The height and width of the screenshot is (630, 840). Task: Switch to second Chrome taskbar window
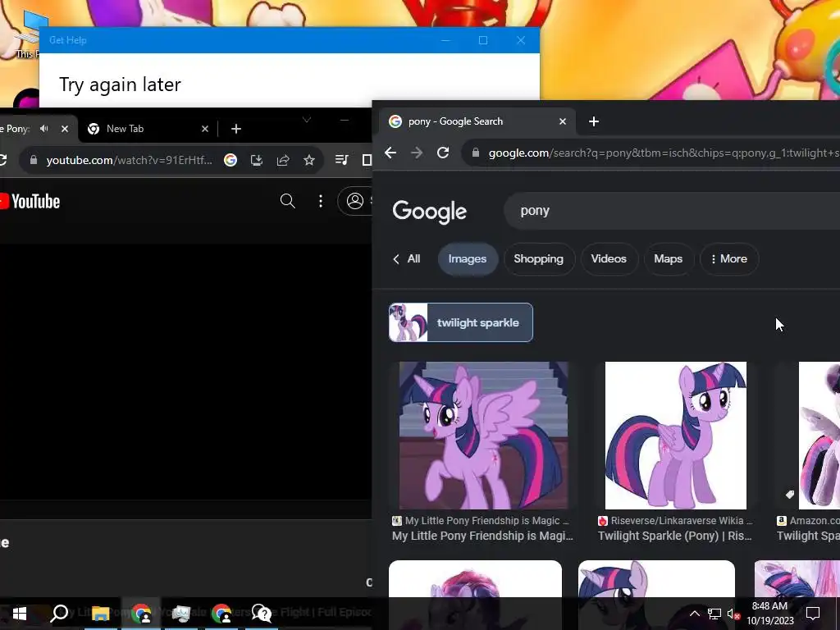pos(221,614)
